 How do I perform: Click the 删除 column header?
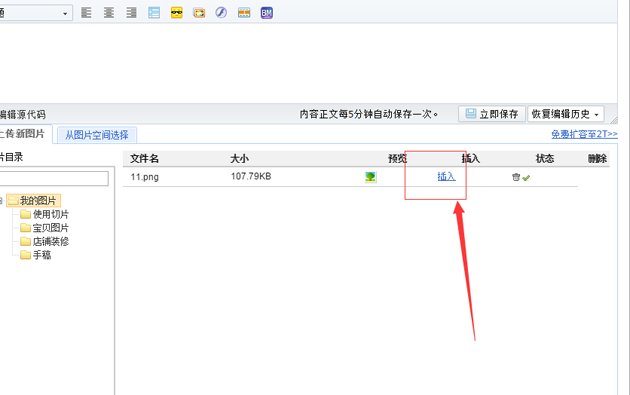coord(597,159)
